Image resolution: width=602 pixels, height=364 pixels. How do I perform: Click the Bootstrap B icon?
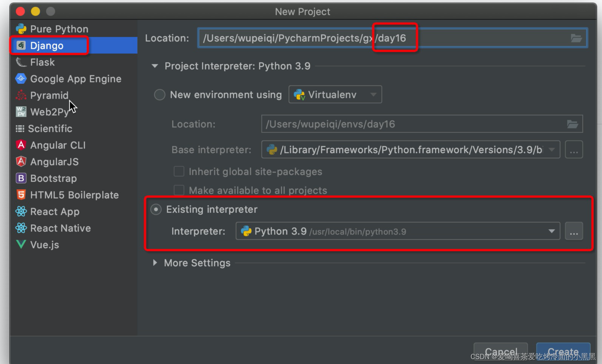coord(21,178)
